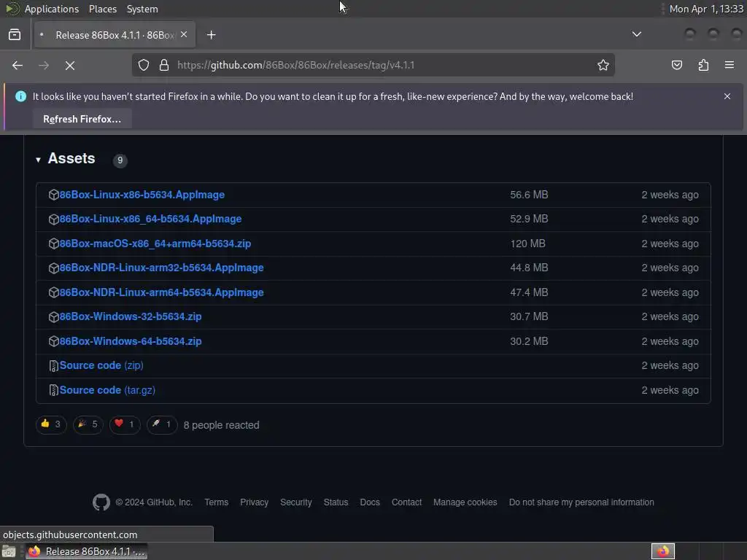Viewport: 747px width, 560px height.
Task: Click the date and time in top panel
Action: point(706,9)
